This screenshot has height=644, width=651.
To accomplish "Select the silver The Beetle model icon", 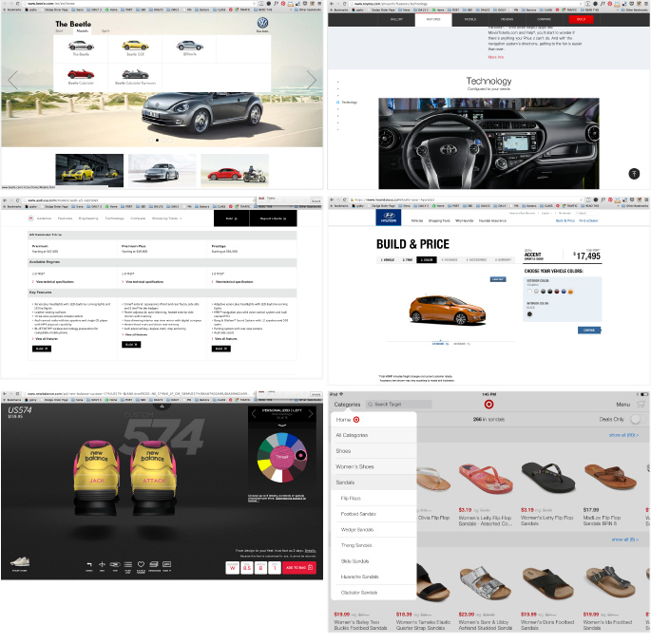I will tap(81, 45).
